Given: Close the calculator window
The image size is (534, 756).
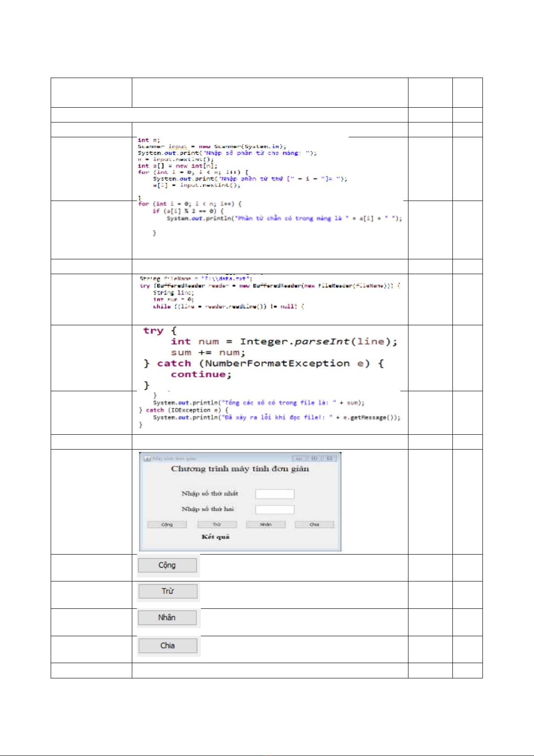Looking at the screenshot, I should click(329, 458).
